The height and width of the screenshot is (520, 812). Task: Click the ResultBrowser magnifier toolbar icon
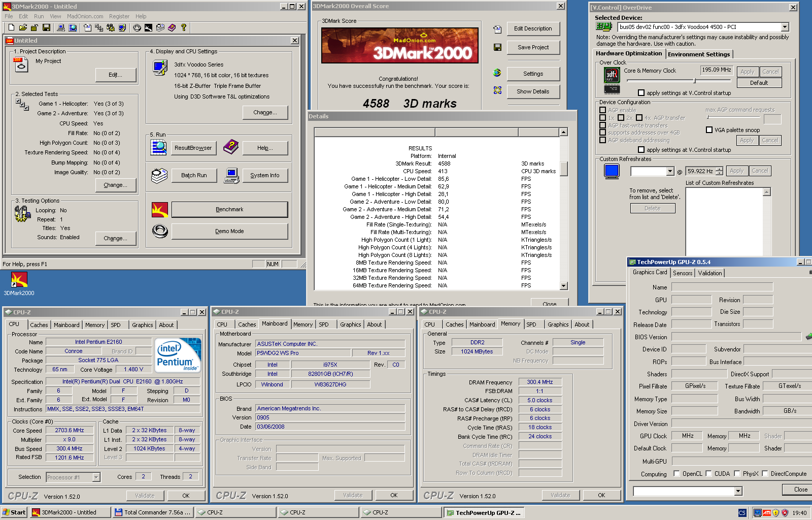73,27
